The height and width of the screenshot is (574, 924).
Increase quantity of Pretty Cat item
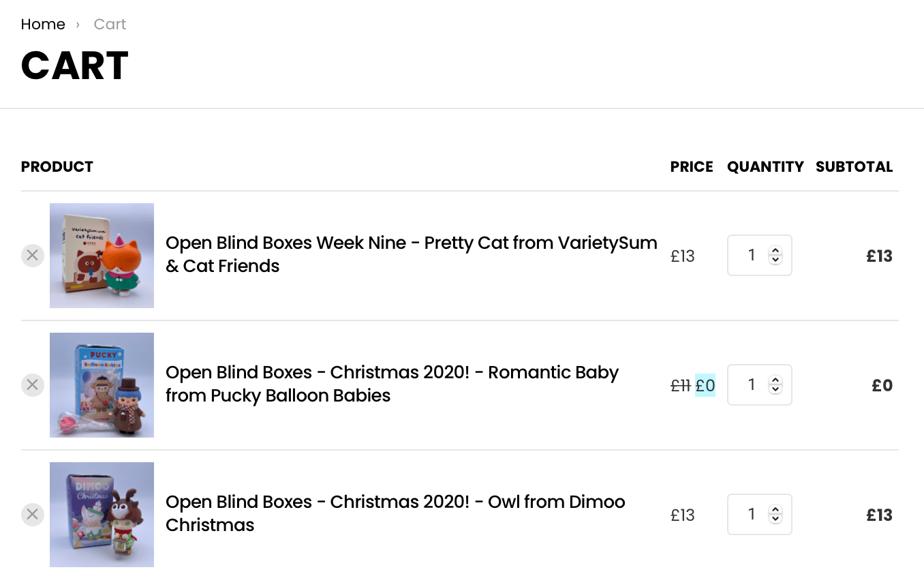click(775, 251)
